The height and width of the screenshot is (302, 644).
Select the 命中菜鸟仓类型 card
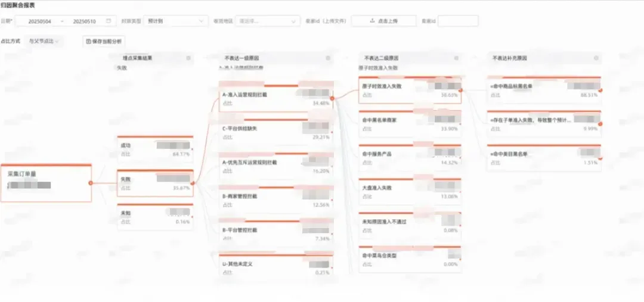410,260
